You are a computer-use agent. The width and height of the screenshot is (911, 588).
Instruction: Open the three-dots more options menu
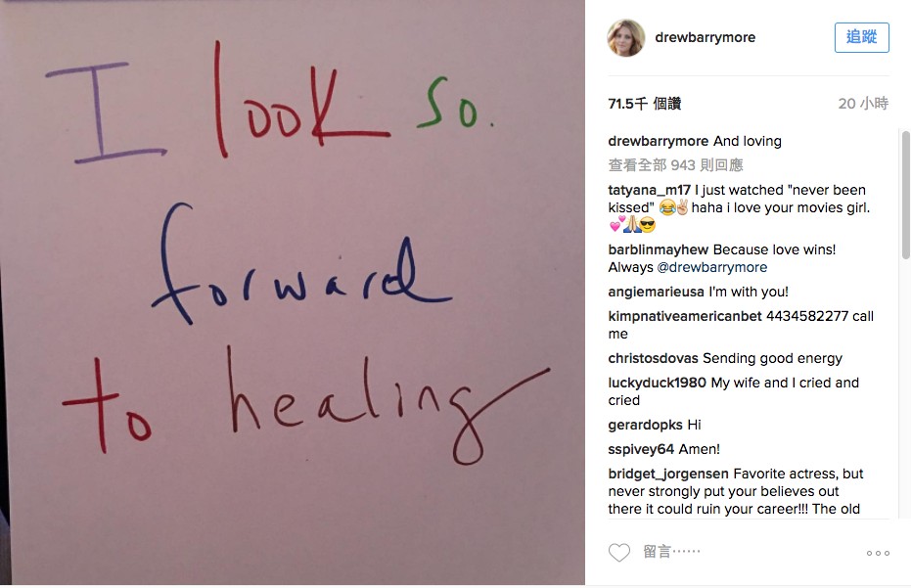(878, 553)
